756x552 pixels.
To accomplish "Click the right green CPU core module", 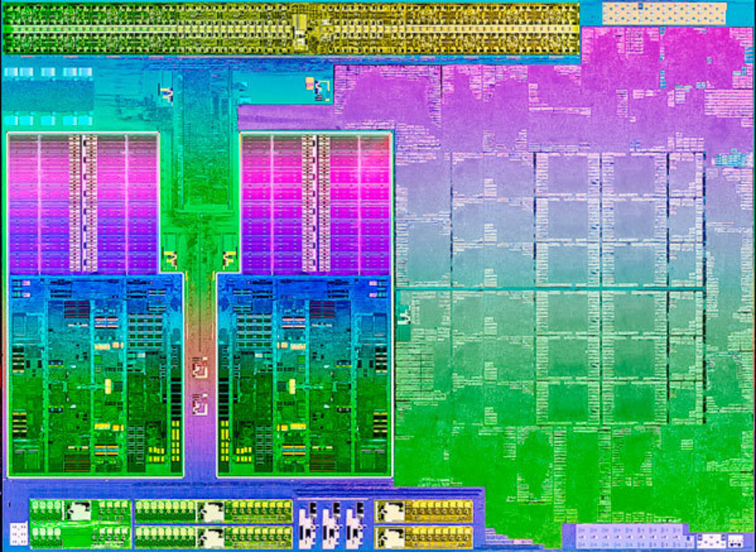I will (304, 375).
